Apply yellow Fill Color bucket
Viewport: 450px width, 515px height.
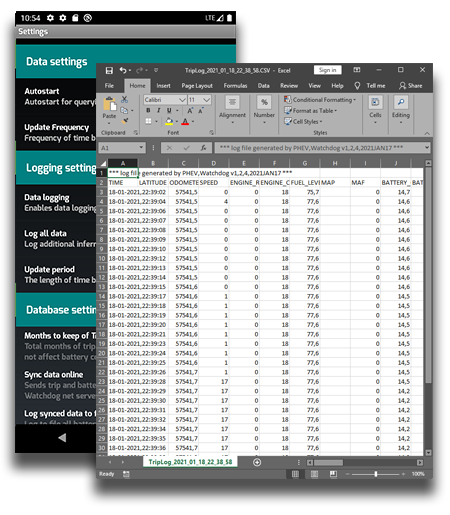(x=169, y=121)
